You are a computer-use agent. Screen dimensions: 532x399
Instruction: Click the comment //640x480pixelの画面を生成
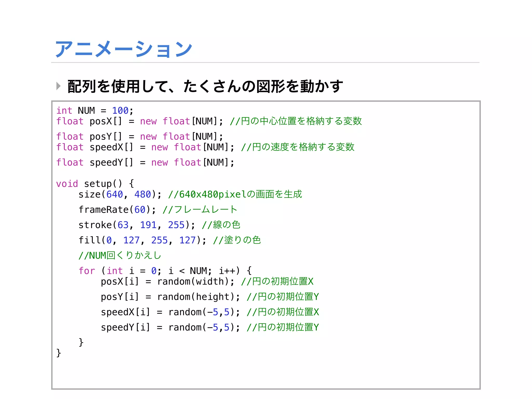[235, 194]
